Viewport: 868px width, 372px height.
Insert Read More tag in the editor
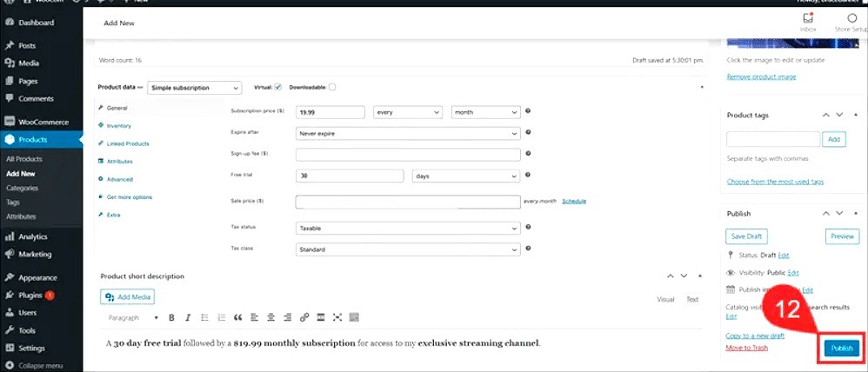pyautogui.click(x=321, y=318)
